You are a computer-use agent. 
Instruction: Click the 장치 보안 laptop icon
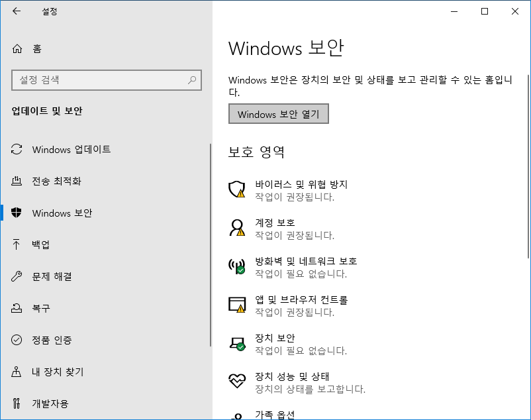pos(237,343)
